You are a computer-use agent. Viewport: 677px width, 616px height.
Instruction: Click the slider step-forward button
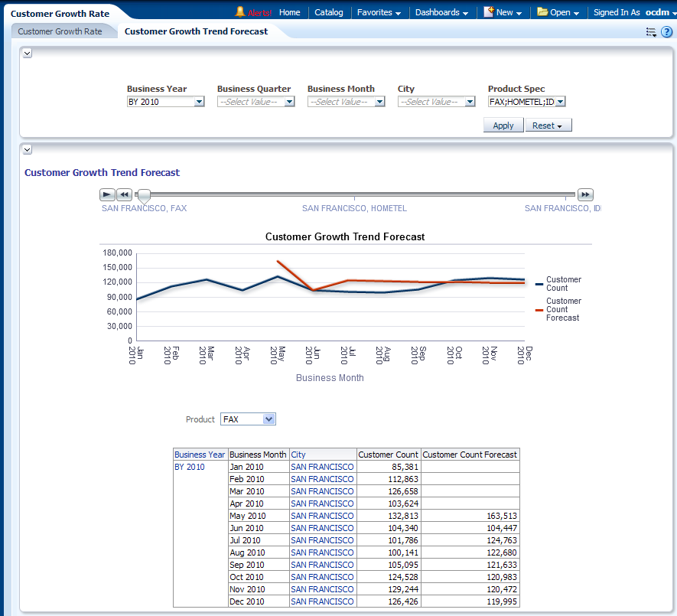585,195
